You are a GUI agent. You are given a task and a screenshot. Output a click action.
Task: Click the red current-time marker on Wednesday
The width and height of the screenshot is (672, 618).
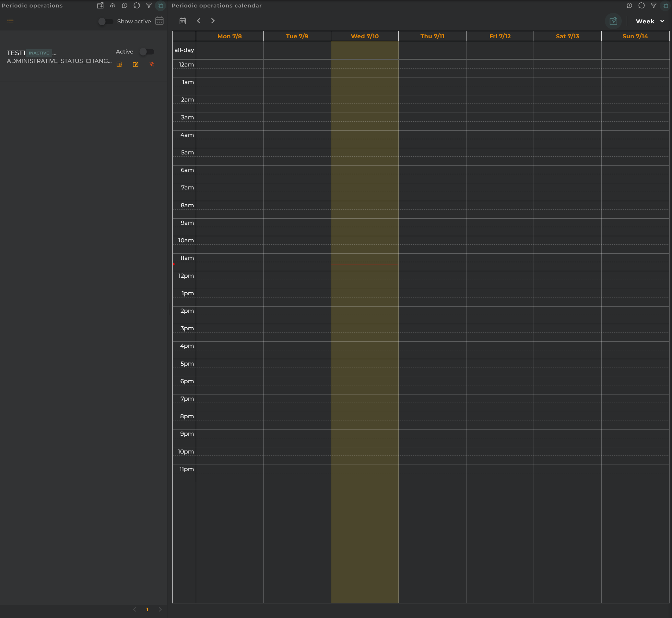(x=365, y=264)
